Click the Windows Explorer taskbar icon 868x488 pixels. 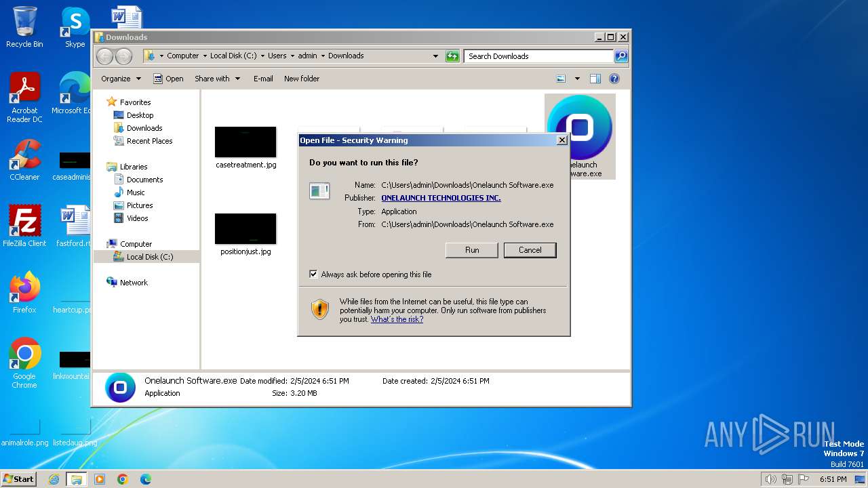point(77,479)
